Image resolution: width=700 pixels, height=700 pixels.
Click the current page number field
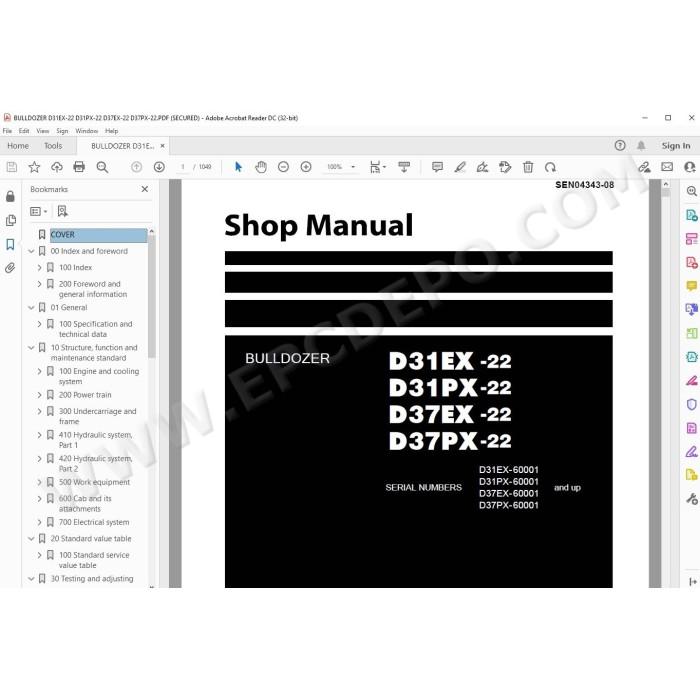click(183, 167)
